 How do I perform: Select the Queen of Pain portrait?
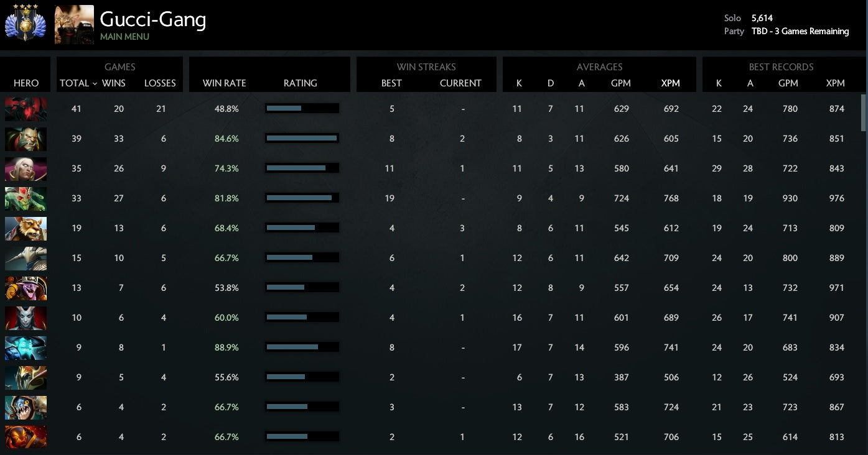point(26,318)
